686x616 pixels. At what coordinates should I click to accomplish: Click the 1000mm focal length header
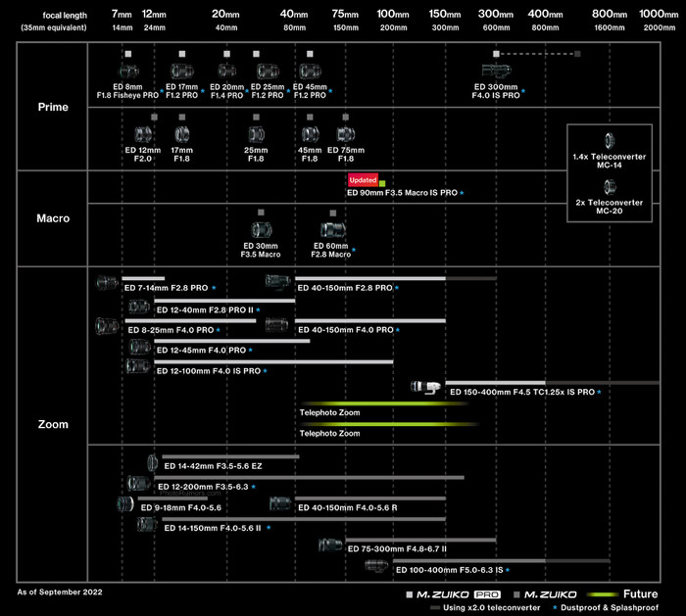tap(659, 14)
